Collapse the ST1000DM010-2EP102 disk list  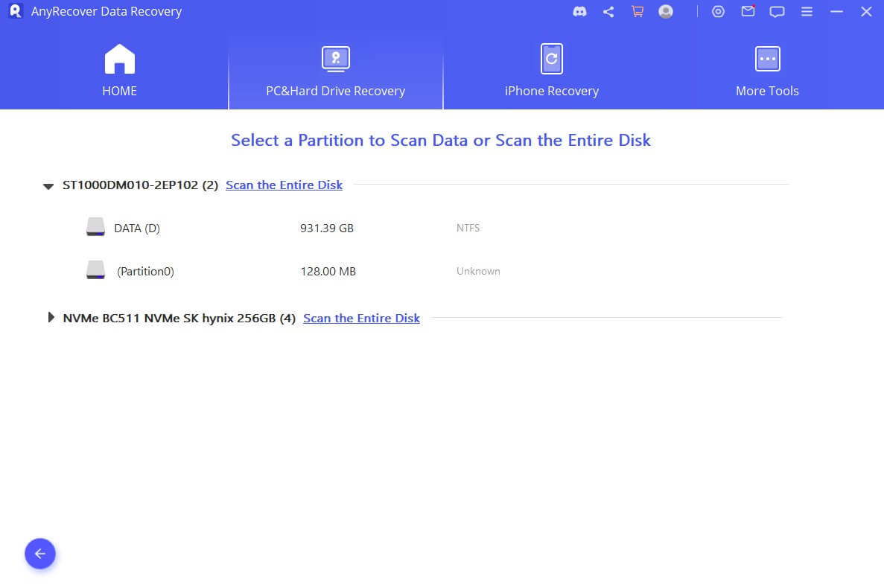click(48, 186)
